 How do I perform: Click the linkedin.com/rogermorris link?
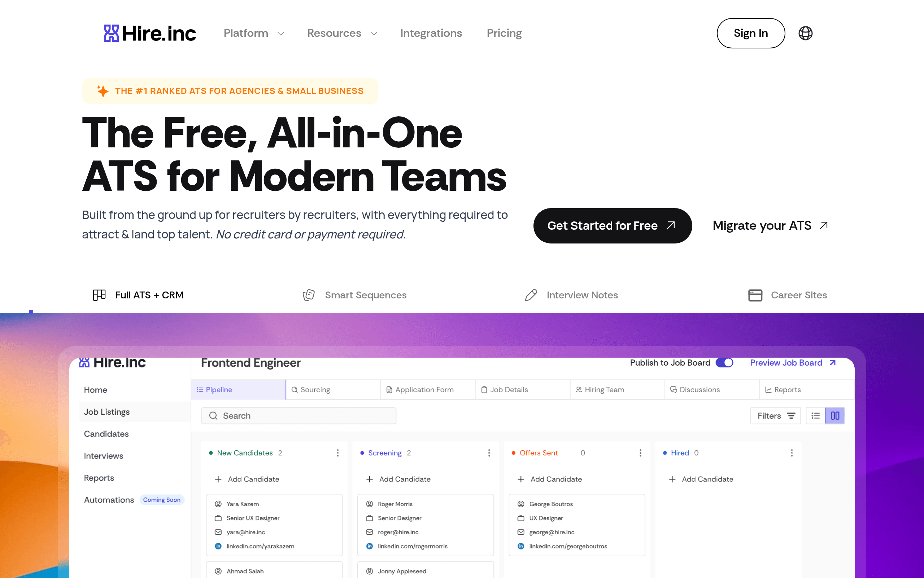[412, 546]
